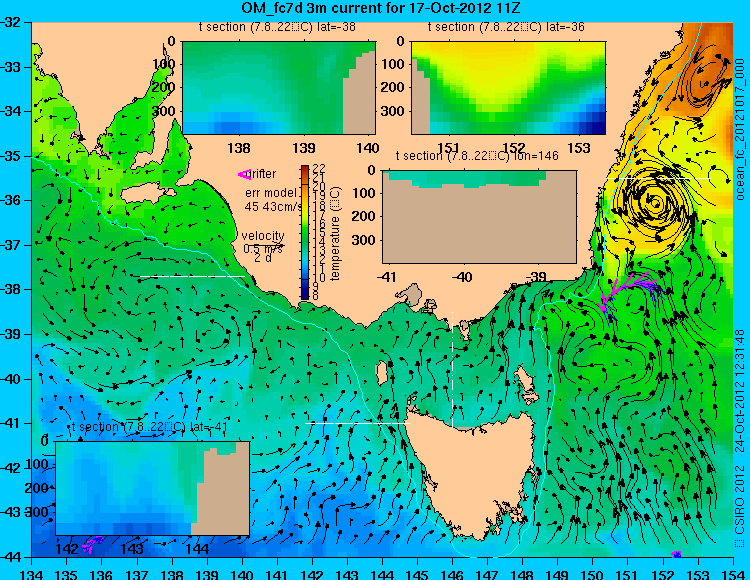Click the vertical 'ocean_fc_20121017_000' text
Screen dimensions: 750x580
pyautogui.click(x=741, y=130)
